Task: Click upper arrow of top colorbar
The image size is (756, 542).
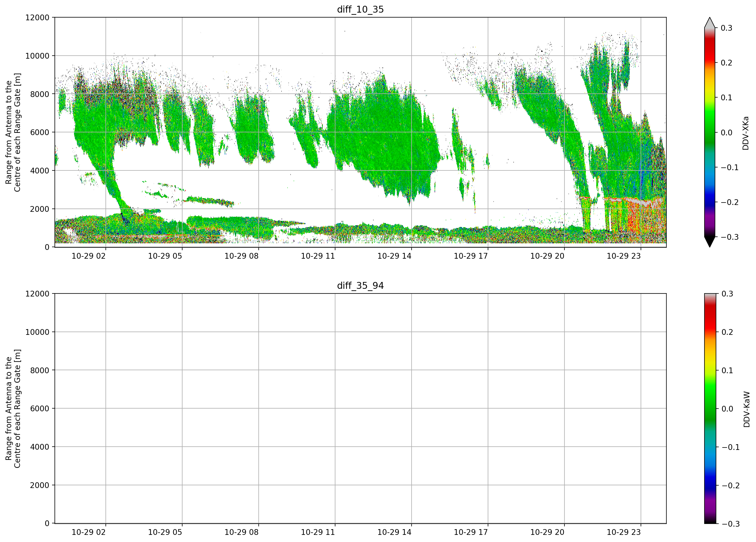Action: pyautogui.click(x=710, y=22)
